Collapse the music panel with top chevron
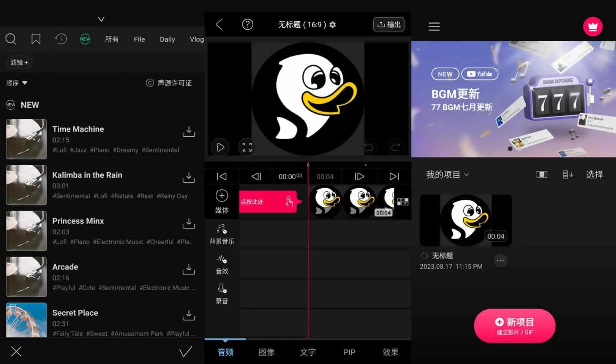Image resolution: width=616 pixels, height=364 pixels. 101,19
